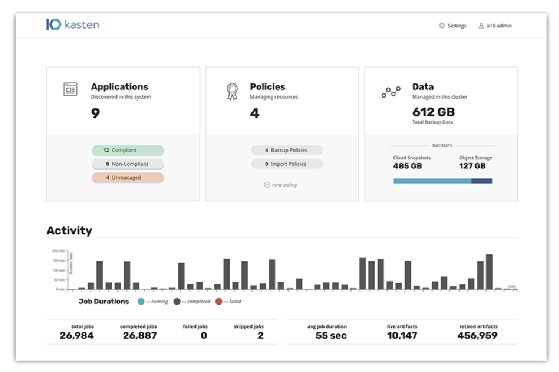Click the completed jobs value 26,887
The height and width of the screenshot is (372, 559).
click(140, 336)
